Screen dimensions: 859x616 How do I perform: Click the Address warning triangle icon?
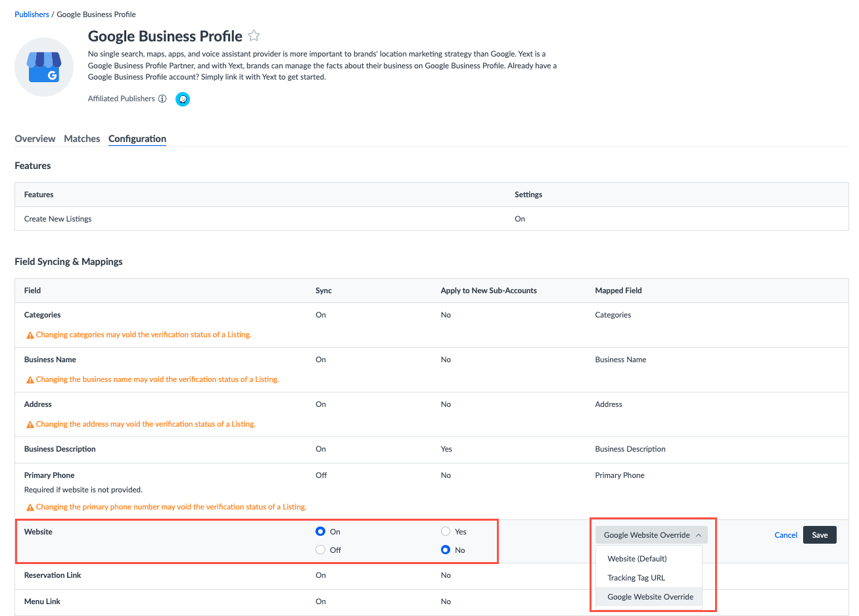click(x=30, y=425)
